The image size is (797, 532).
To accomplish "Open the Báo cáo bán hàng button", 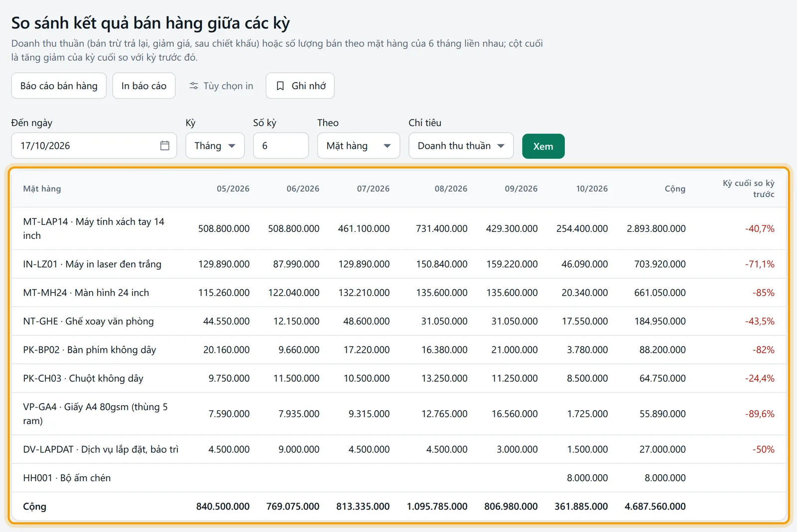I will 59,86.
